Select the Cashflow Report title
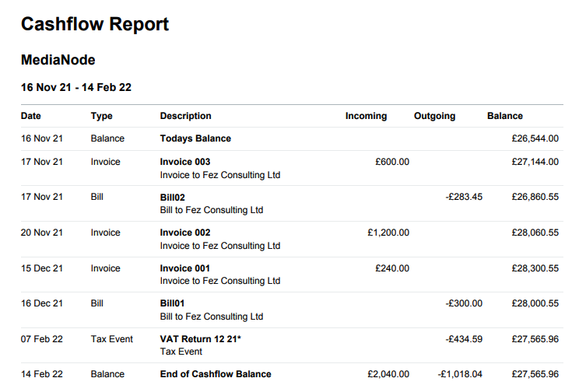Screen dimensions: 586x392 coord(95,24)
